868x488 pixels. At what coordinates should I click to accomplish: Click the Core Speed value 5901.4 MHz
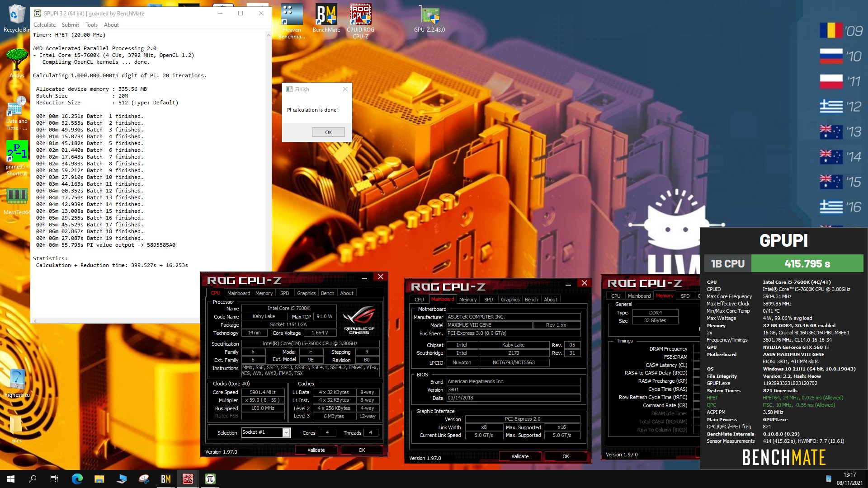tap(263, 392)
